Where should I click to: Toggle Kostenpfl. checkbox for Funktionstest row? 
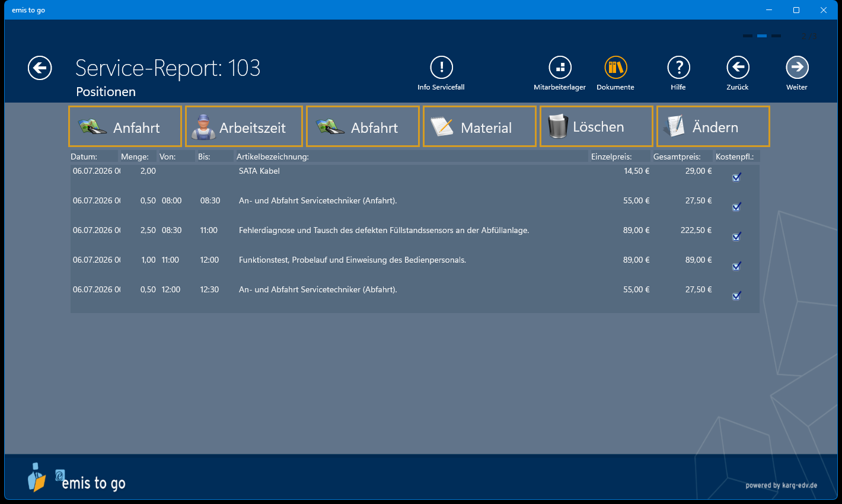pos(736,266)
